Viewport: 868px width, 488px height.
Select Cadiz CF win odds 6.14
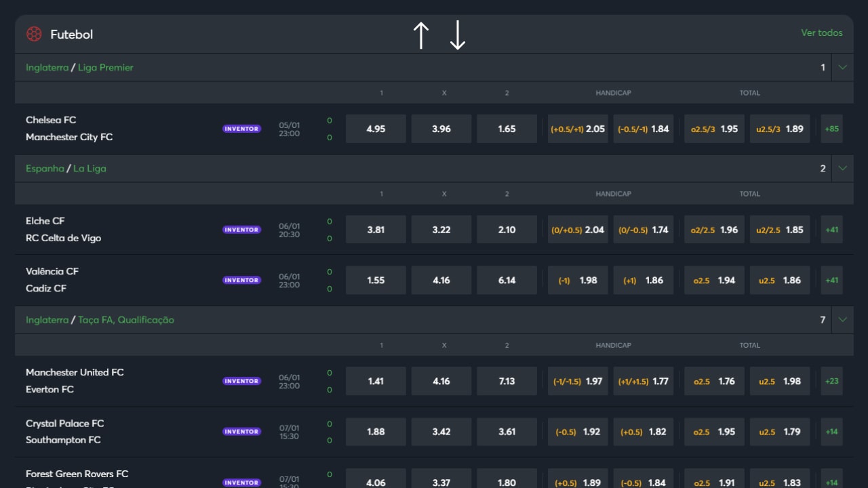(507, 280)
